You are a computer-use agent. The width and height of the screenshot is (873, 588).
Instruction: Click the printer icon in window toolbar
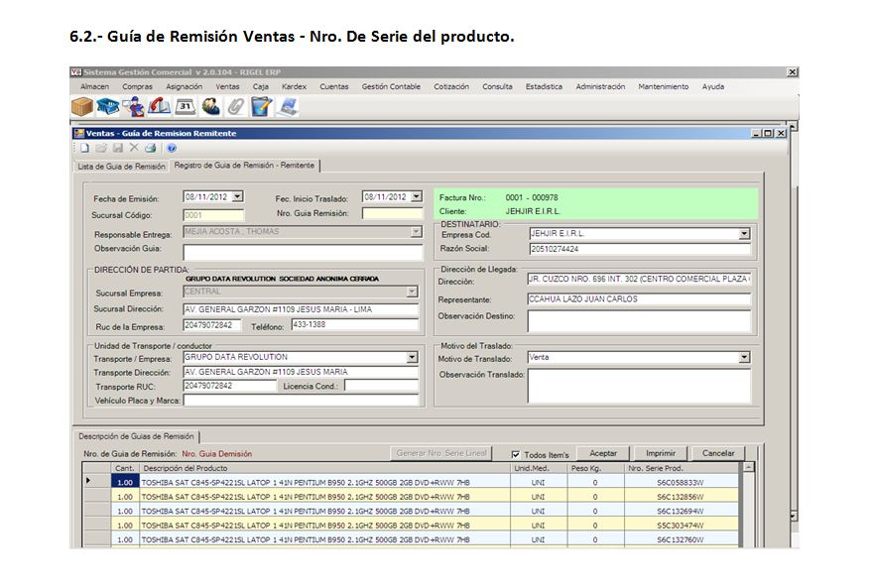[x=150, y=148]
